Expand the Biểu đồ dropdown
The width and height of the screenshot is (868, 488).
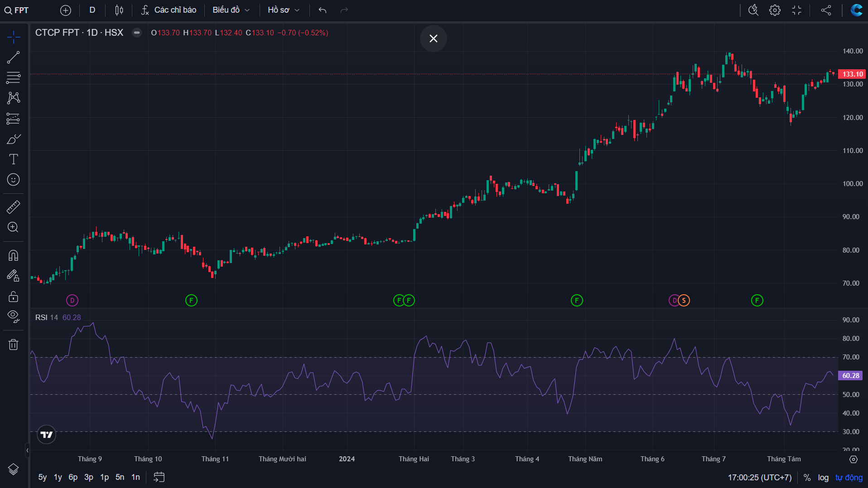point(231,10)
